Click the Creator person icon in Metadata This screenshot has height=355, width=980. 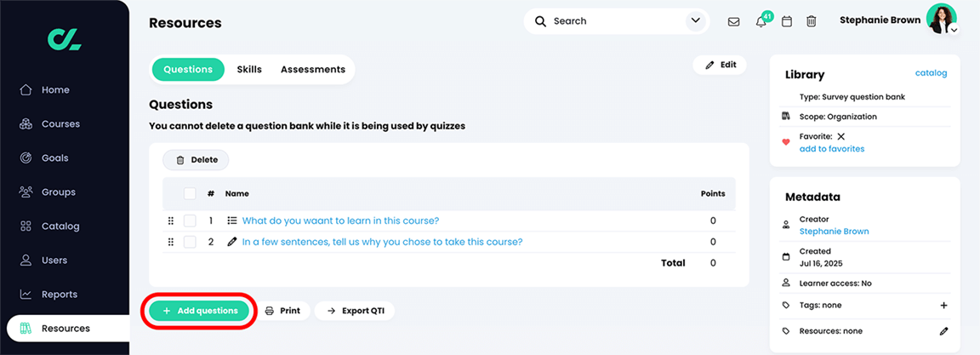point(786,225)
